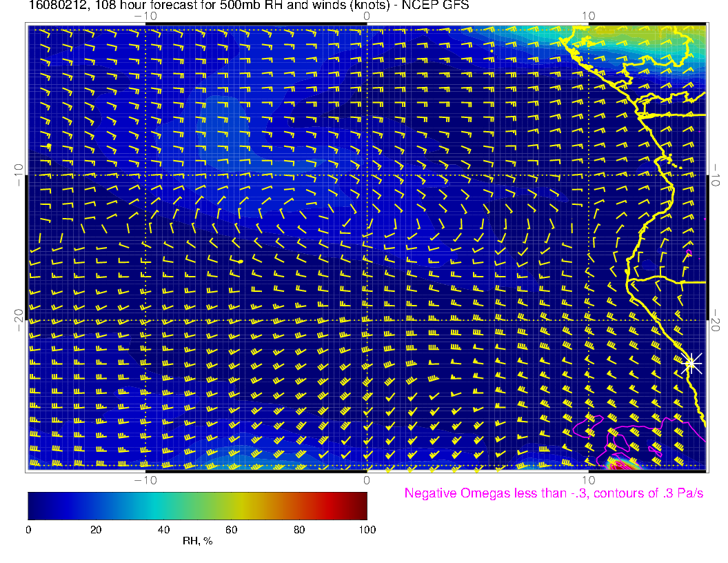The width and height of the screenshot is (728, 563).
Task: Click the right axis latitude label -10
Action: (716, 175)
